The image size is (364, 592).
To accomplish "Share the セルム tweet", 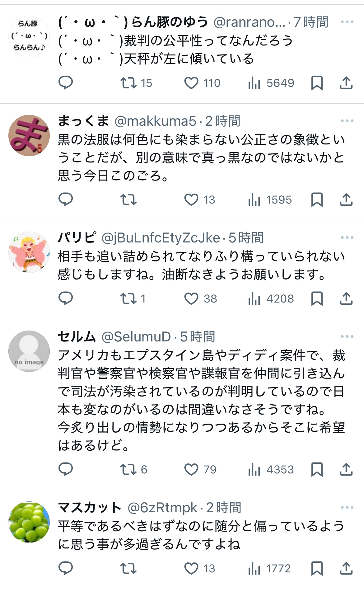I will click(x=346, y=469).
